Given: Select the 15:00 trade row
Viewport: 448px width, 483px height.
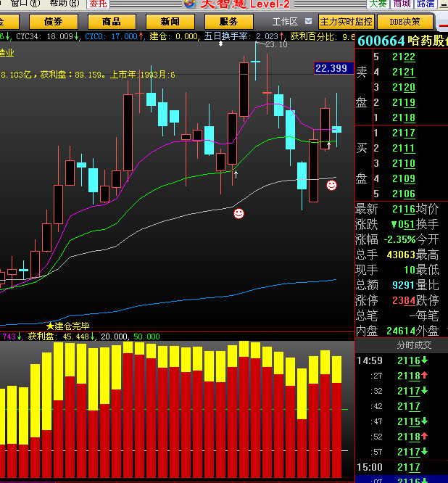Looking at the screenshot, I should (402, 467).
